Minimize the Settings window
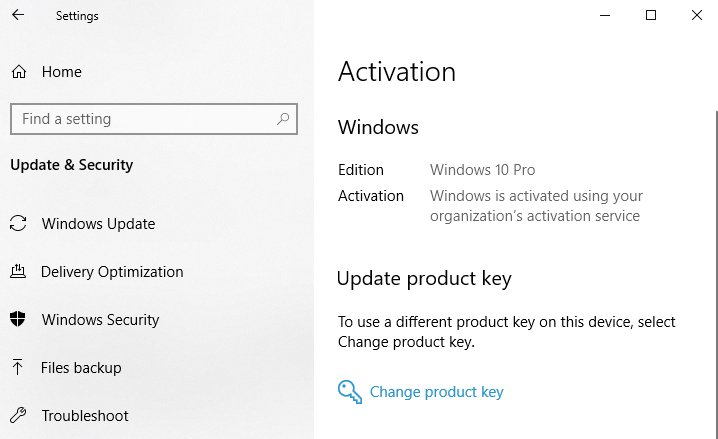Screen dimensions: 718x439 coord(605,15)
